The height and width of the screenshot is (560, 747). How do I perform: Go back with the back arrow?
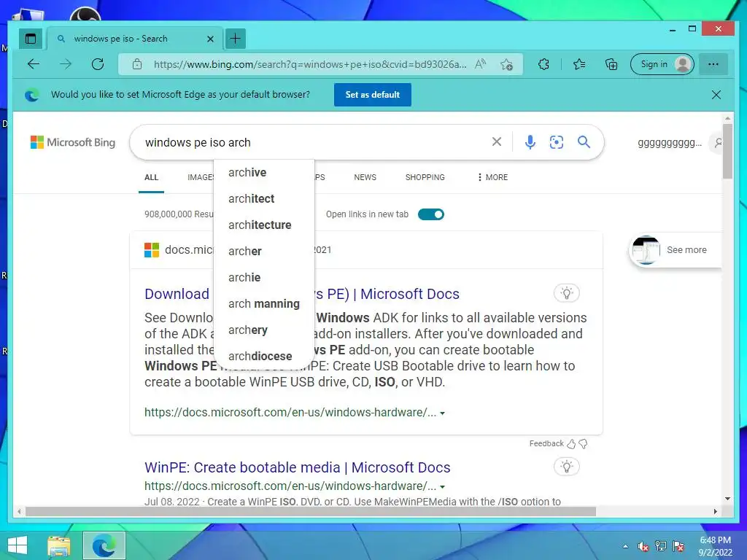tap(34, 64)
